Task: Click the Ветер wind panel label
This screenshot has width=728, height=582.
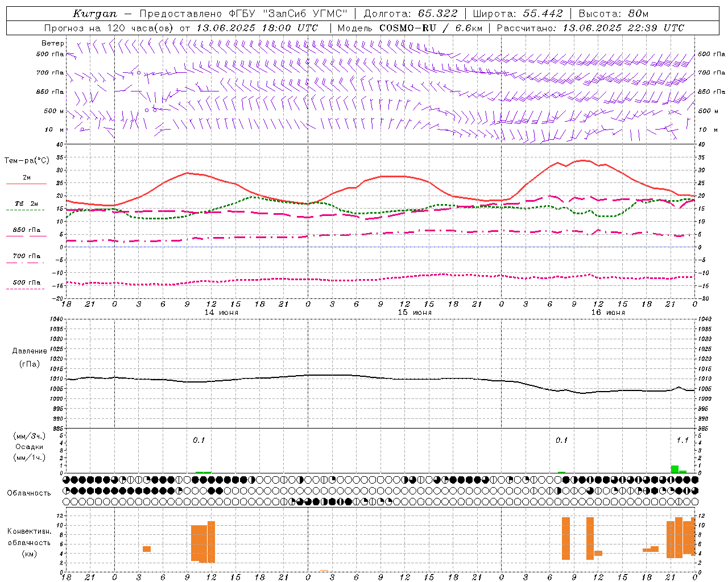Action: tap(52, 43)
